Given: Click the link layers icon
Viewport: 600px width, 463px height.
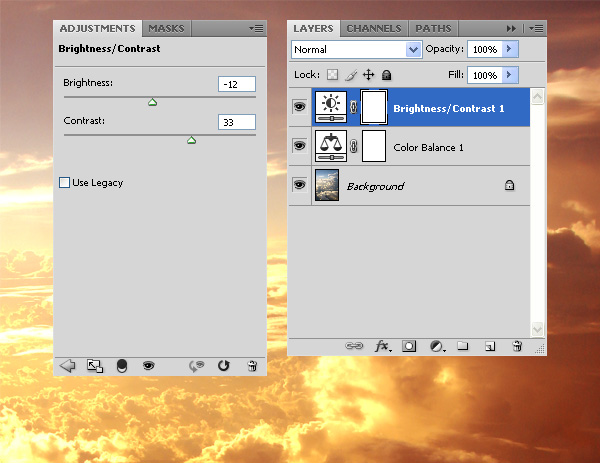Looking at the screenshot, I should point(354,346).
